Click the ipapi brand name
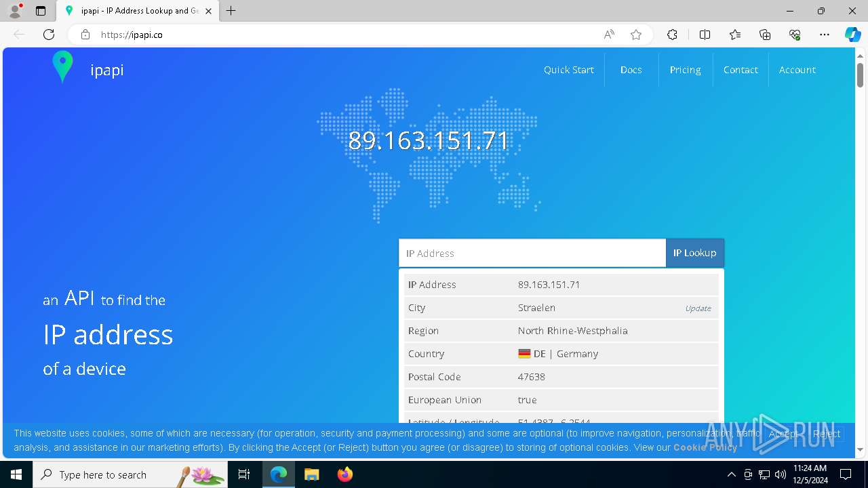868x488 pixels. (x=107, y=70)
